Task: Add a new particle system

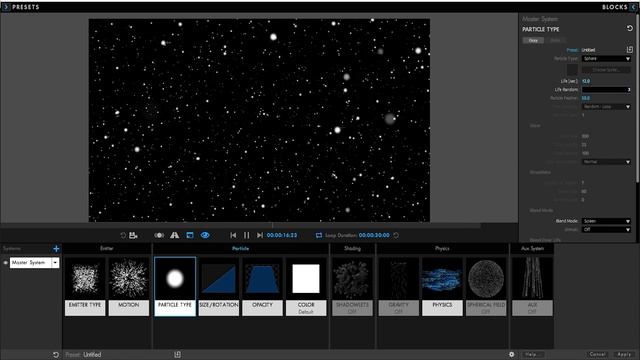Action: (x=56, y=248)
